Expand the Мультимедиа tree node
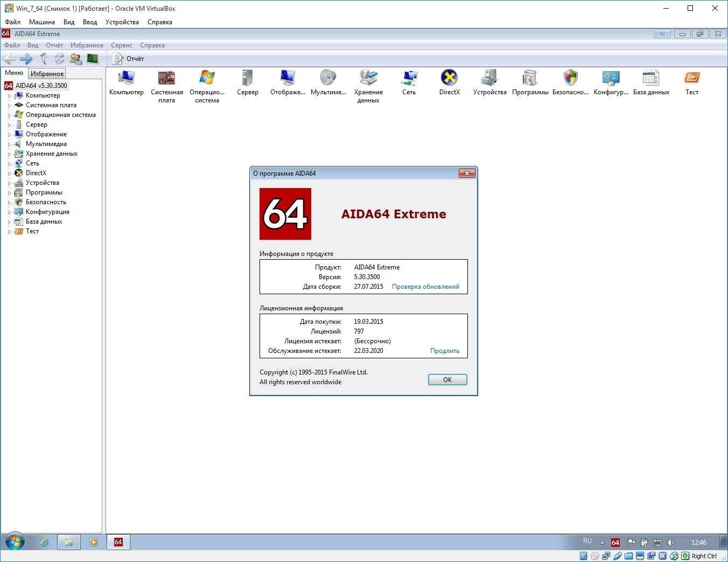The image size is (728, 562). [x=9, y=144]
